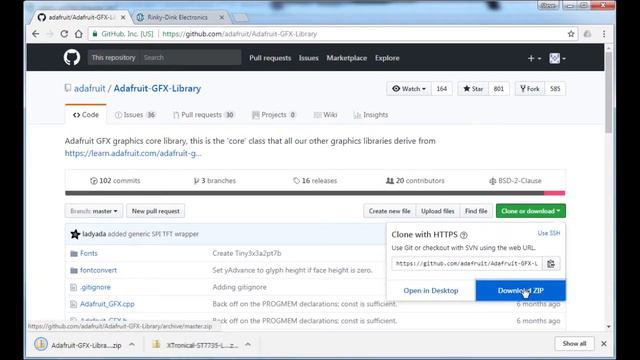Image resolution: width=640 pixels, height=360 pixels.
Task: Expand the Branch: master dropdown
Action: click(x=94, y=211)
